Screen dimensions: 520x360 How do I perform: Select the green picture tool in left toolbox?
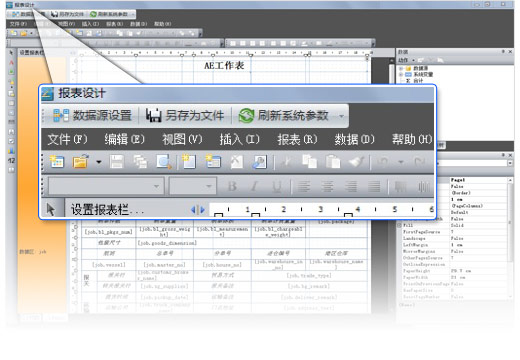tap(11, 72)
